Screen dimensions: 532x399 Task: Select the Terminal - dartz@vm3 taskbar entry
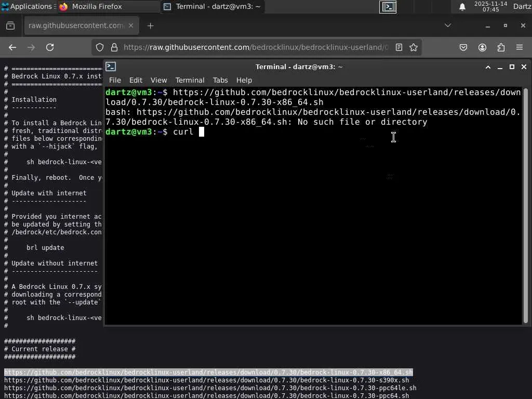tap(212, 6)
